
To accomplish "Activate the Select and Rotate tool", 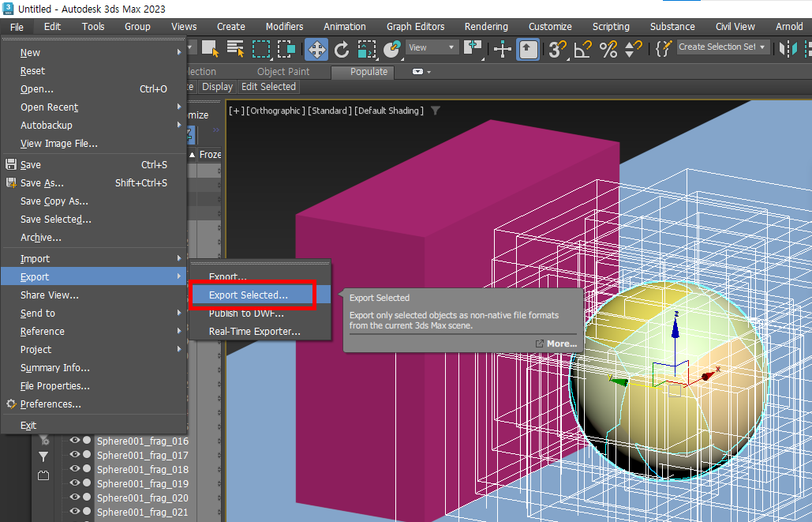I will (341, 49).
